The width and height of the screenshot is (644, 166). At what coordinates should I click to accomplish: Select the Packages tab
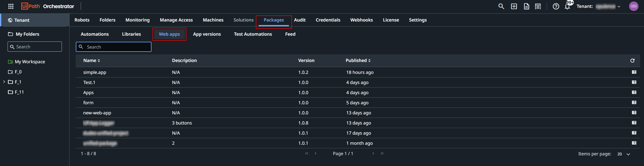pos(274,20)
